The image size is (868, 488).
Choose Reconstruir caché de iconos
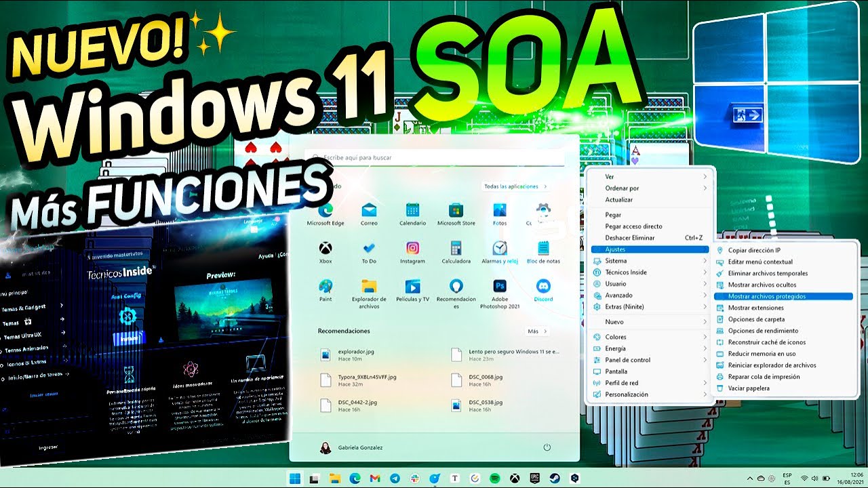[x=783, y=342]
